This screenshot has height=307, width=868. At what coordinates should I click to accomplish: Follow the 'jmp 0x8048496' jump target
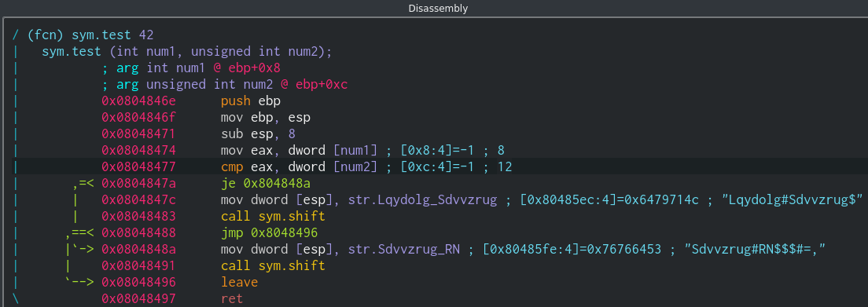(x=270, y=233)
